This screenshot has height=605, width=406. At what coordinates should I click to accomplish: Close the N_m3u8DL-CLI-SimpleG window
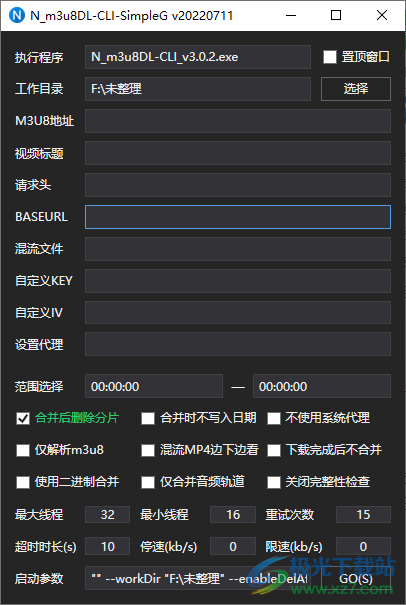382,15
